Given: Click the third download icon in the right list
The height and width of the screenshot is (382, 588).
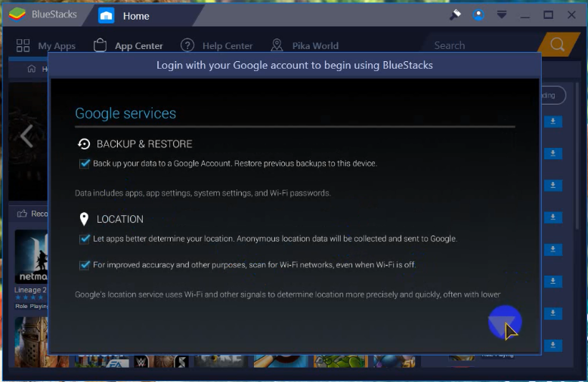Looking at the screenshot, I should [x=552, y=186].
